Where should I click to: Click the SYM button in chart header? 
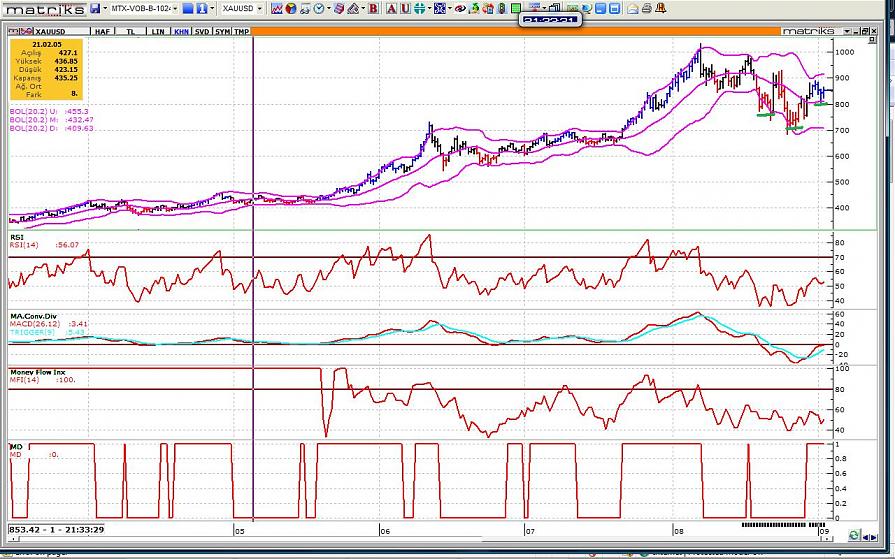222,31
